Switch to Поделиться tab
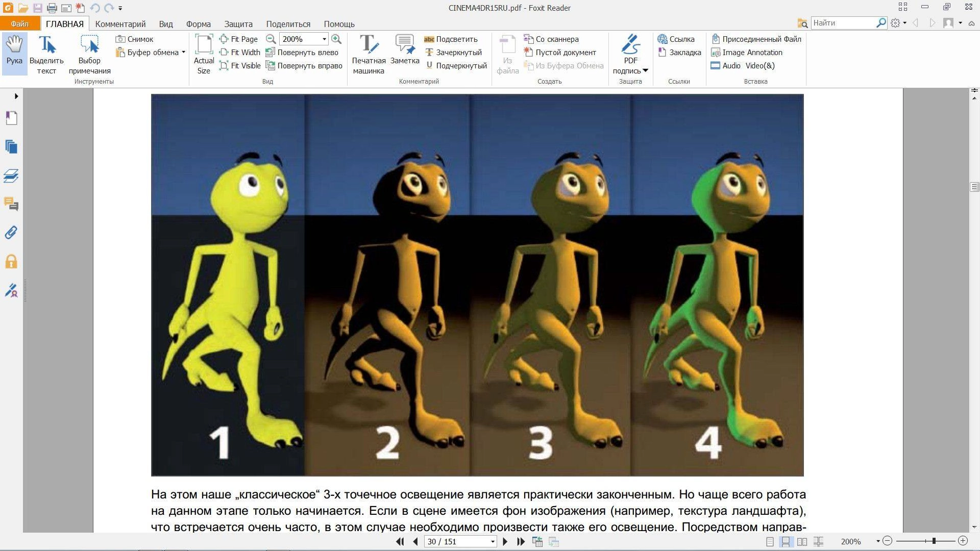 (288, 24)
